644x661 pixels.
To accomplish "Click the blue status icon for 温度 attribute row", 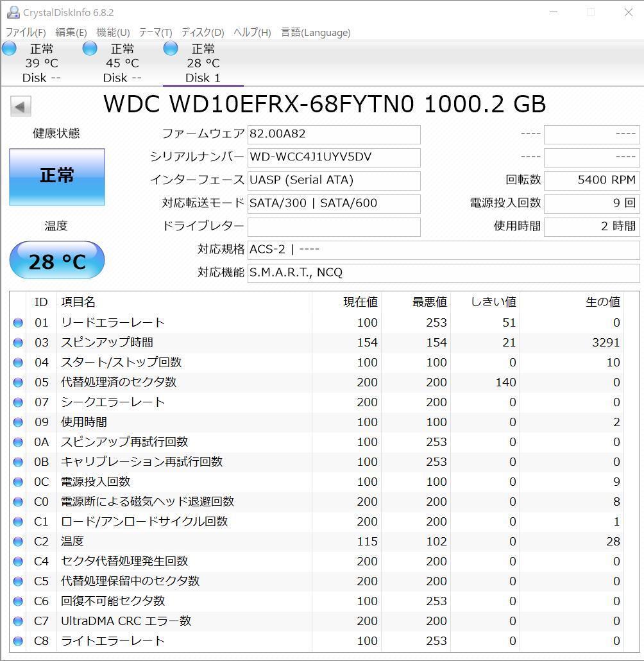I will [18, 542].
